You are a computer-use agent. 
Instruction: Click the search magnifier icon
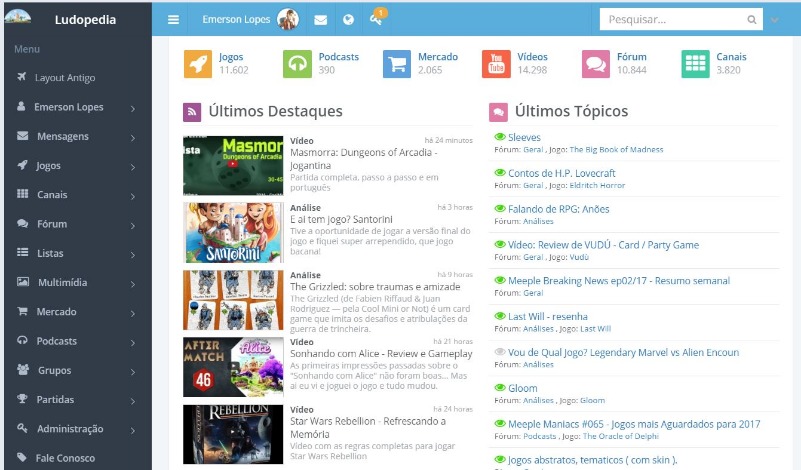pyautogui.click(x=751, y=20)
